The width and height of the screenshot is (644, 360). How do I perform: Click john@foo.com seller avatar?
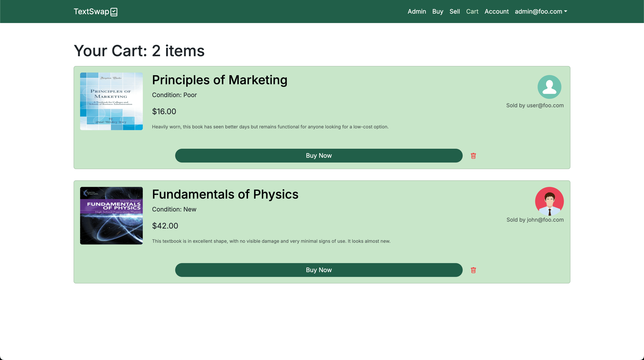coord(549,201)
